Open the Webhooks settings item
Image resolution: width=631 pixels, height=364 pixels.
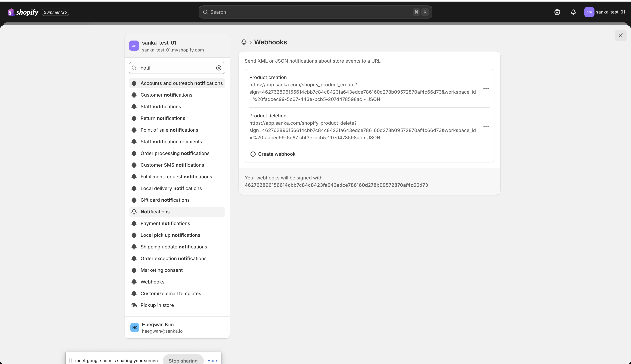point(152,282)
